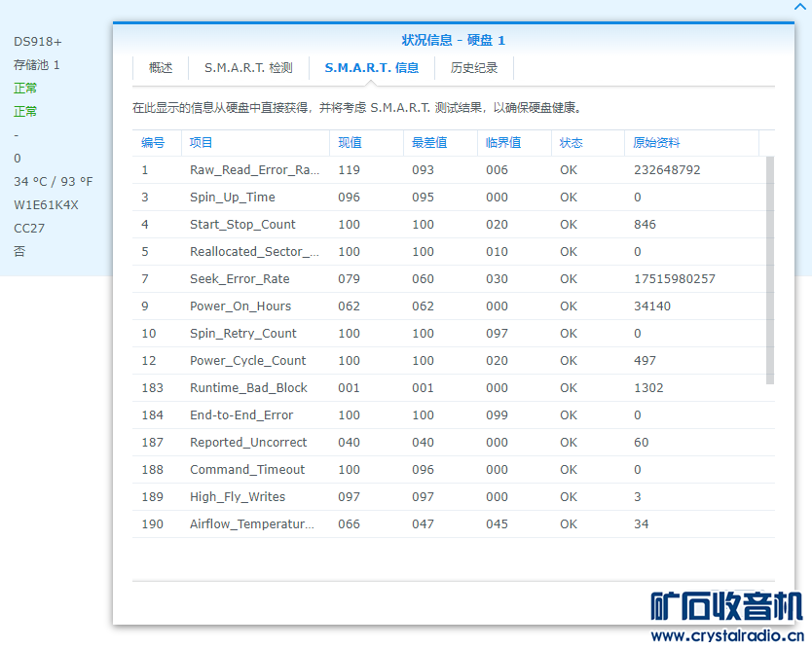Click attribute number 190
Screen dimensions: 812x648
pos(152,524)
